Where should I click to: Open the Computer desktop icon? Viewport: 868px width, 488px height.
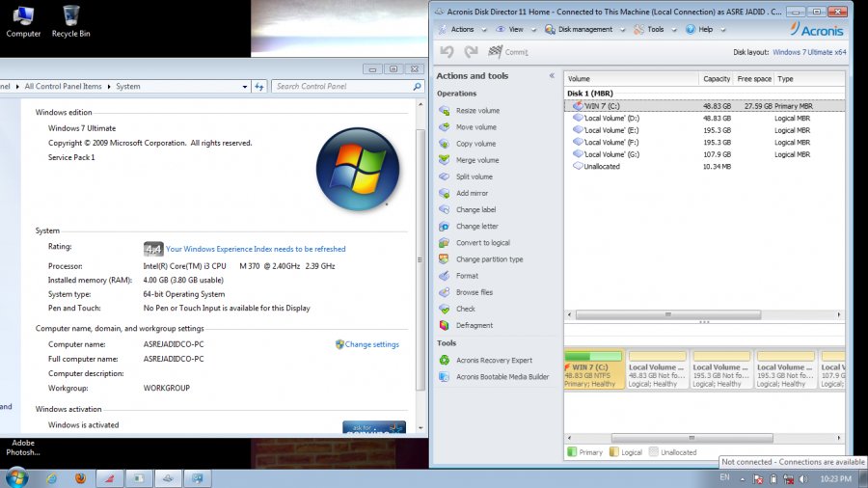[x=23, y=21]
